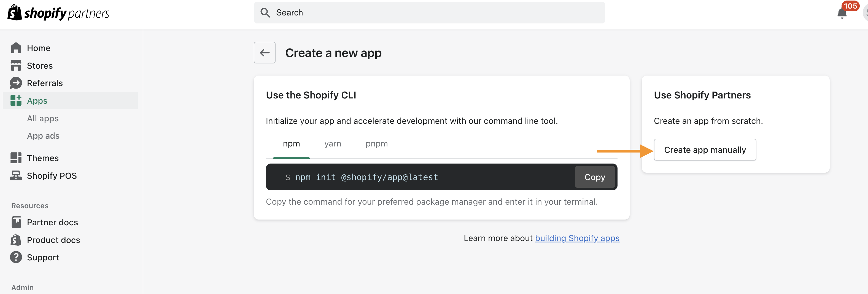The width and height of the screenshot is (868, 294).
Task: Switch to the yarn tab
Action: tap(333, 144)
